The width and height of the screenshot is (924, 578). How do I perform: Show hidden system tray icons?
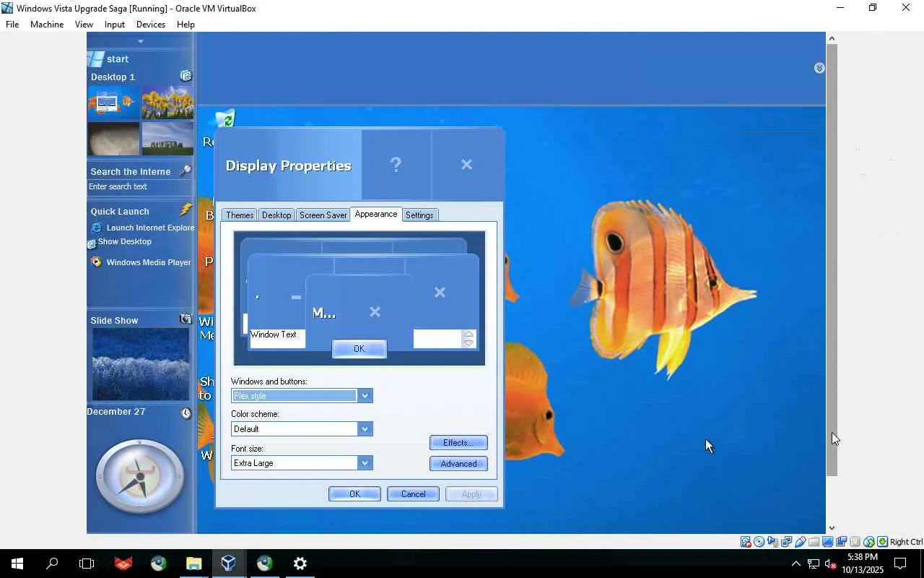click(796, 564)
